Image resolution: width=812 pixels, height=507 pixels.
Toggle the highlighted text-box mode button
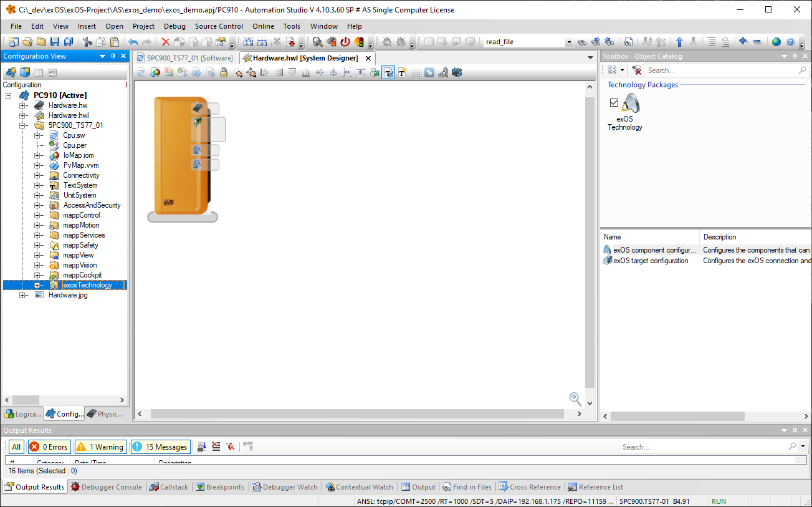[x=388, y=72]
